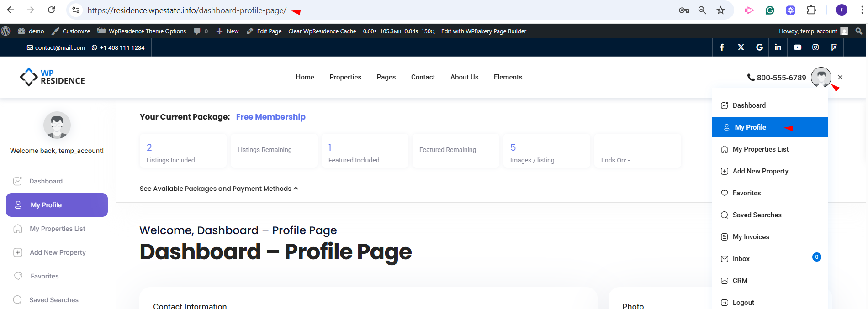This screenshot has width=868, height=309.
Task: Click the LinkedIn icon in header
Action: point(778,47)
